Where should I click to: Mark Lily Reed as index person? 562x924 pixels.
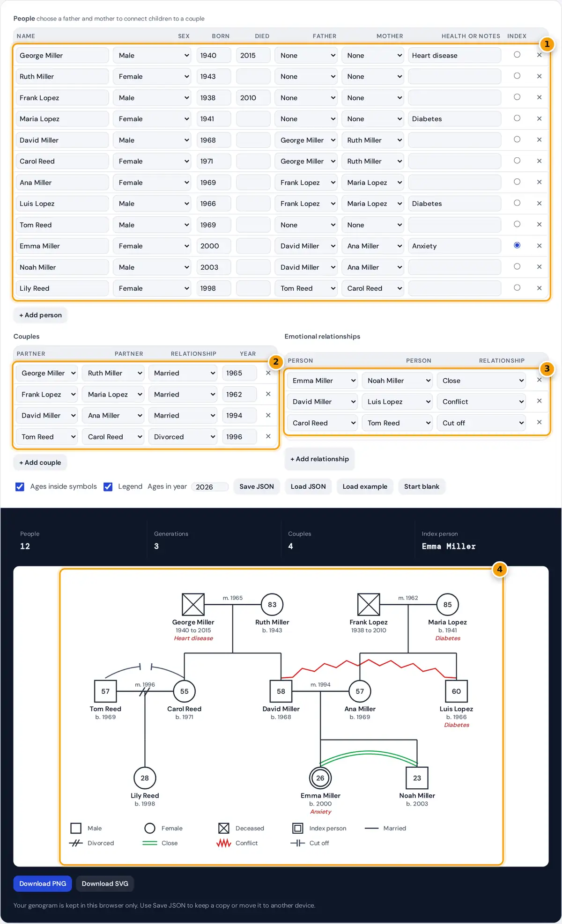point(517,288)
